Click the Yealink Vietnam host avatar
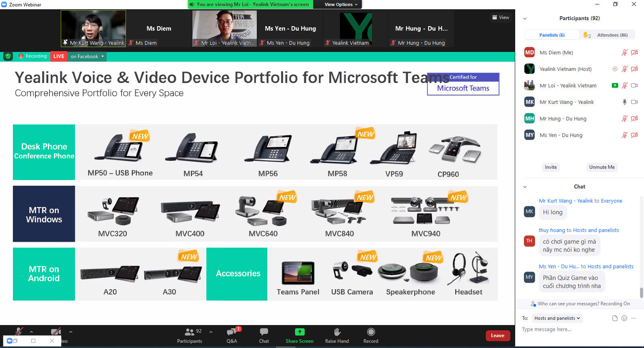644x348 pixels. coord(530,69)
